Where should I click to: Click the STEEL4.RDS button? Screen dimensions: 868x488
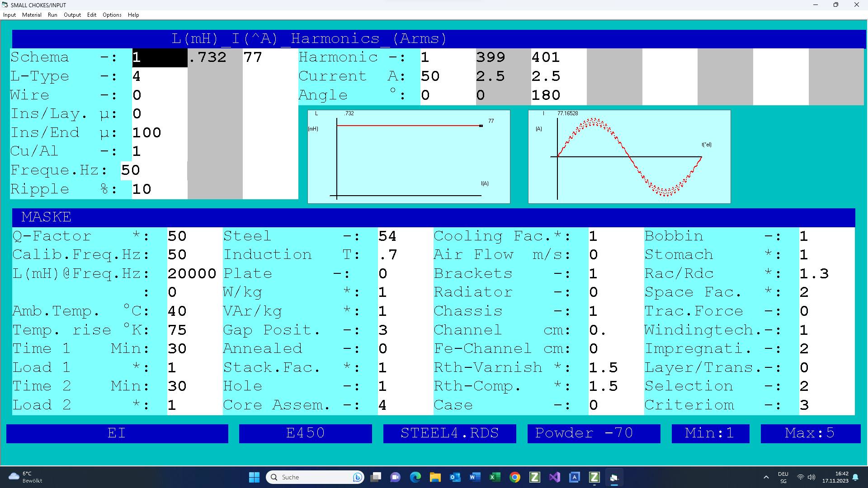pos(450,433)
